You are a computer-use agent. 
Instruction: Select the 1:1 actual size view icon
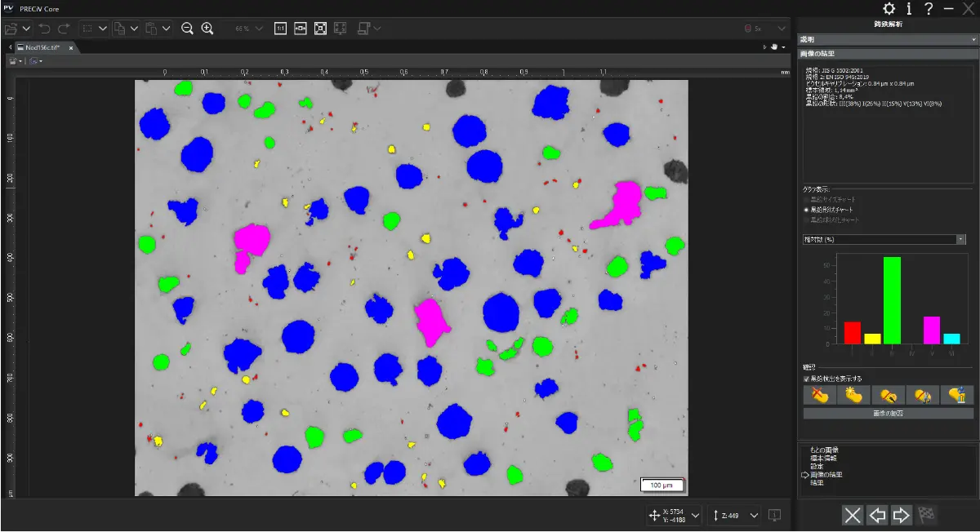tap(282, 28)
